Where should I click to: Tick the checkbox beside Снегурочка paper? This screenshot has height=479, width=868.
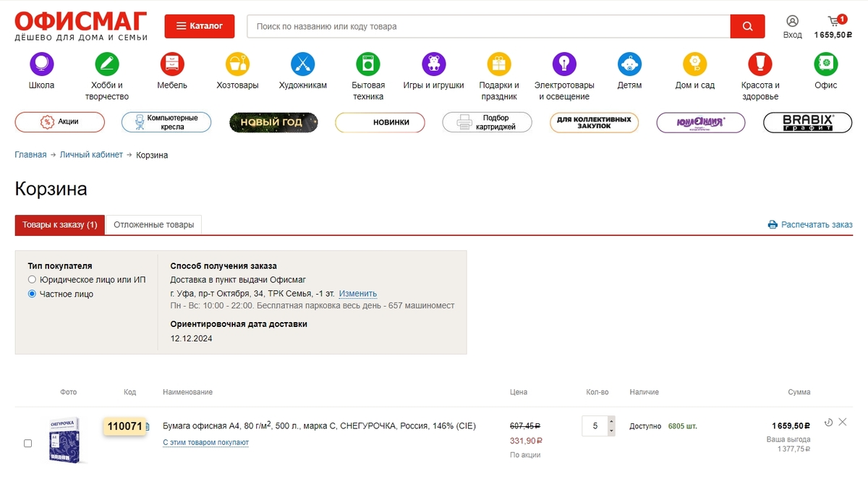click(x=28, y=443)
